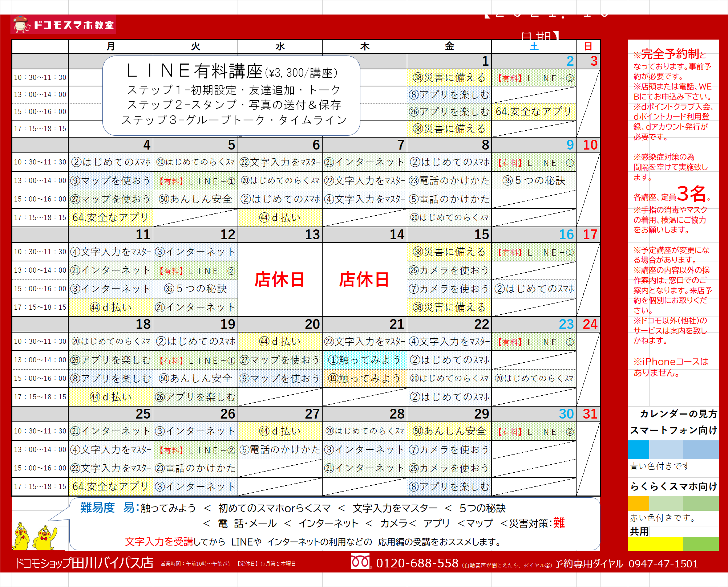Click the 店休日 cell under date 14
Image resolution: width=728 pixels, height=587 pixels.
[x=364, y=280]
